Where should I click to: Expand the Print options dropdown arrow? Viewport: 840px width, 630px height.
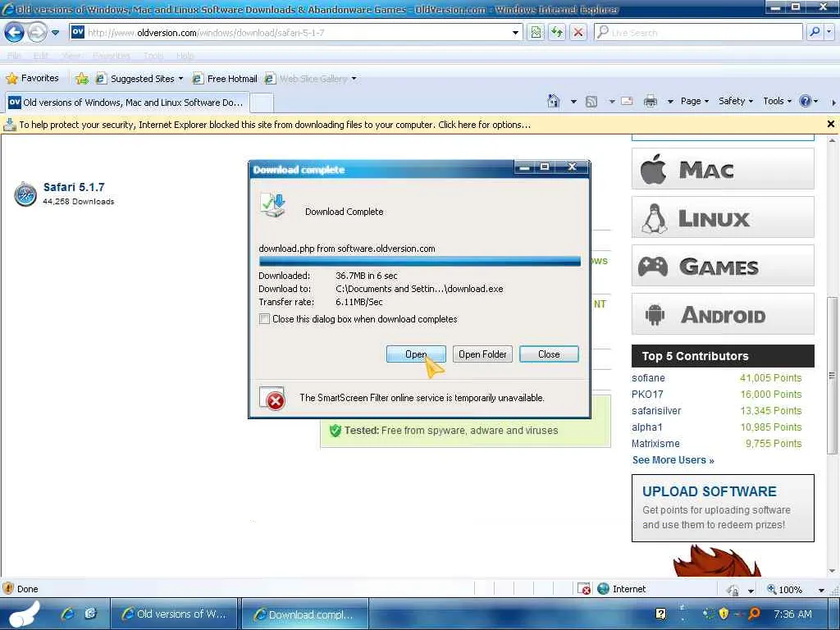coord(669,101)
